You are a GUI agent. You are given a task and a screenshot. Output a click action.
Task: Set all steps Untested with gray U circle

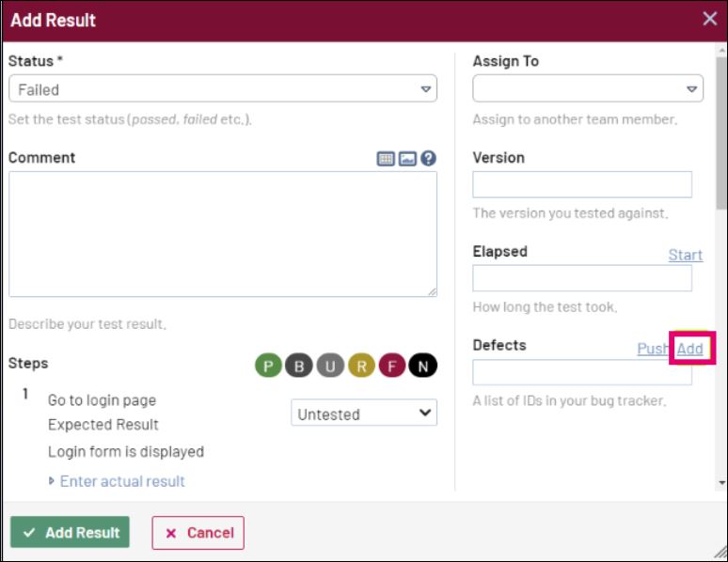(330, 366)
